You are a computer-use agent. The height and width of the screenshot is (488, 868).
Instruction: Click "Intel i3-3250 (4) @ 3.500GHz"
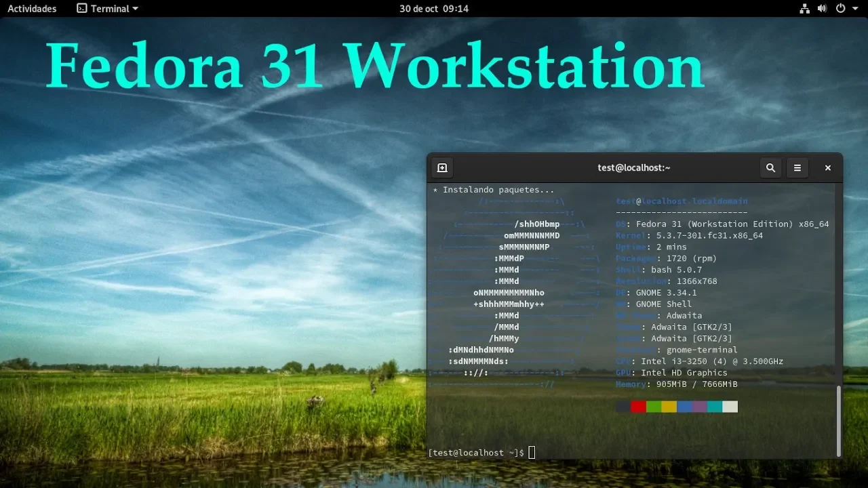pyautogui.click(x=712, y=362)
